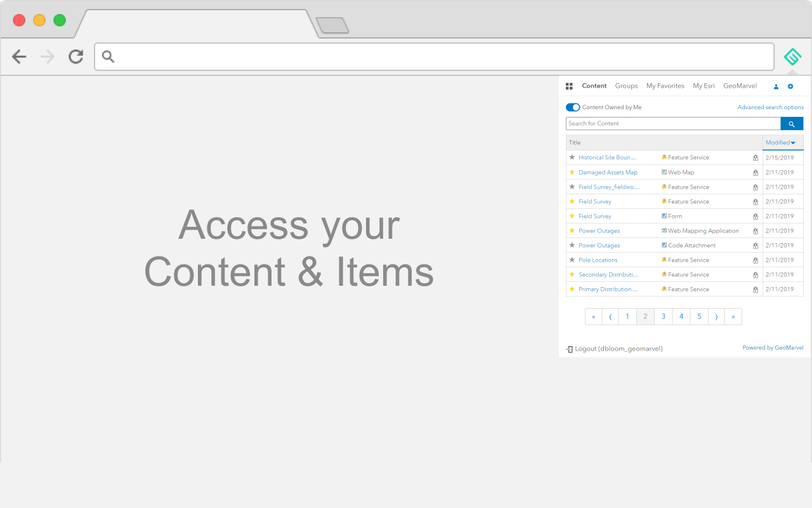Click the browser address bar
This screenshot has width=812, height=508.
pos(435,57)
